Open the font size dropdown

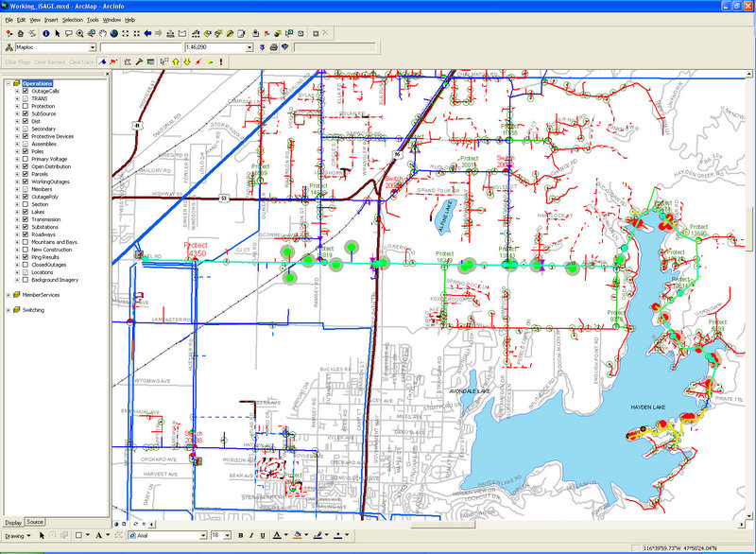pos(228,535)
